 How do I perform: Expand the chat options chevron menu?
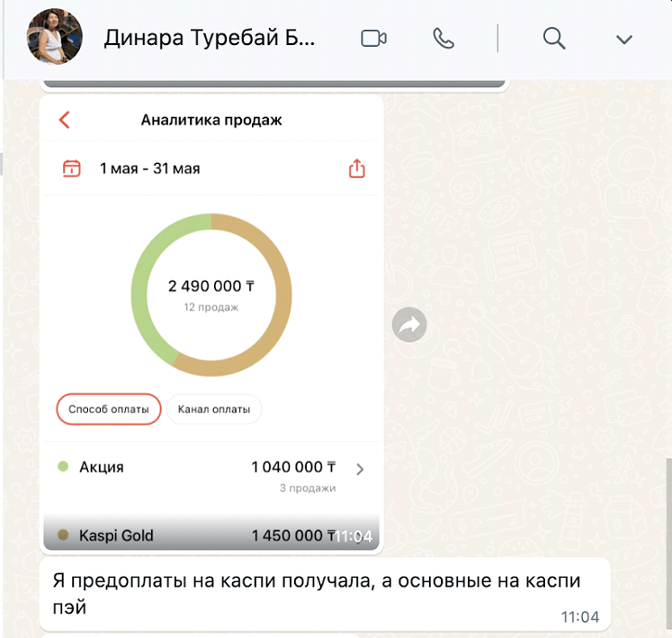[624, 40]
